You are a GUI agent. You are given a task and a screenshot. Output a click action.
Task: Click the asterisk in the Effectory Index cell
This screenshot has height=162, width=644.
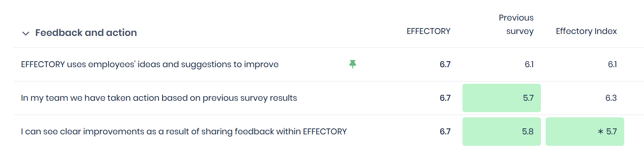coord(600,132)
